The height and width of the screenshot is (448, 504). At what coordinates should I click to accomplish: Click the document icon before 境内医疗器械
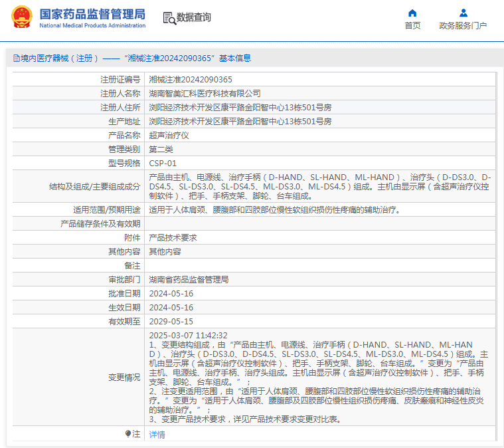click(x=16, y=58)
